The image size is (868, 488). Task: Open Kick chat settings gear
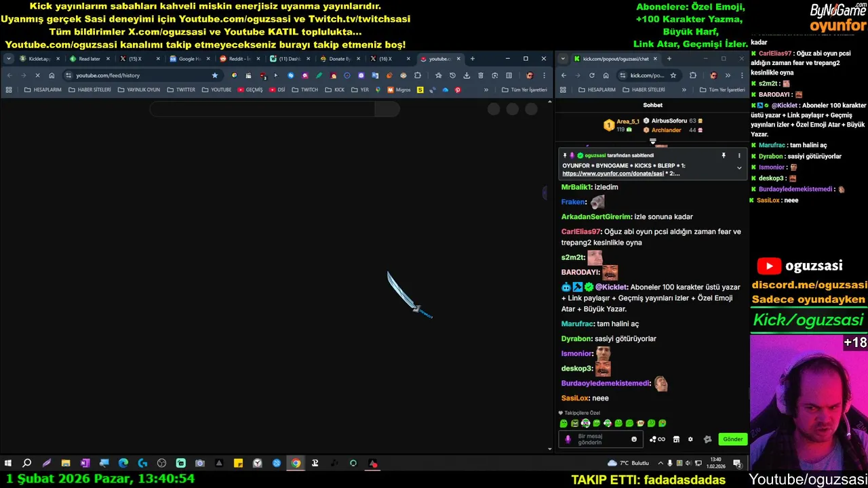[690, 439]
